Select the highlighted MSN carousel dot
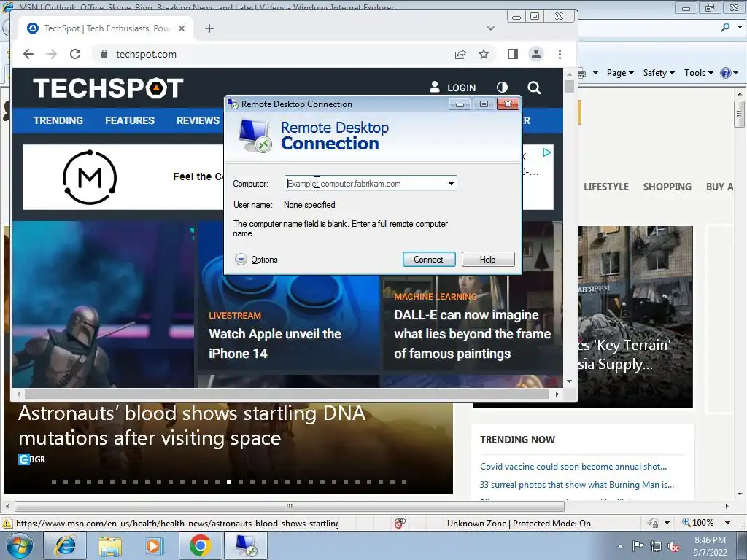The image size is (747, 560). point(229,482)
